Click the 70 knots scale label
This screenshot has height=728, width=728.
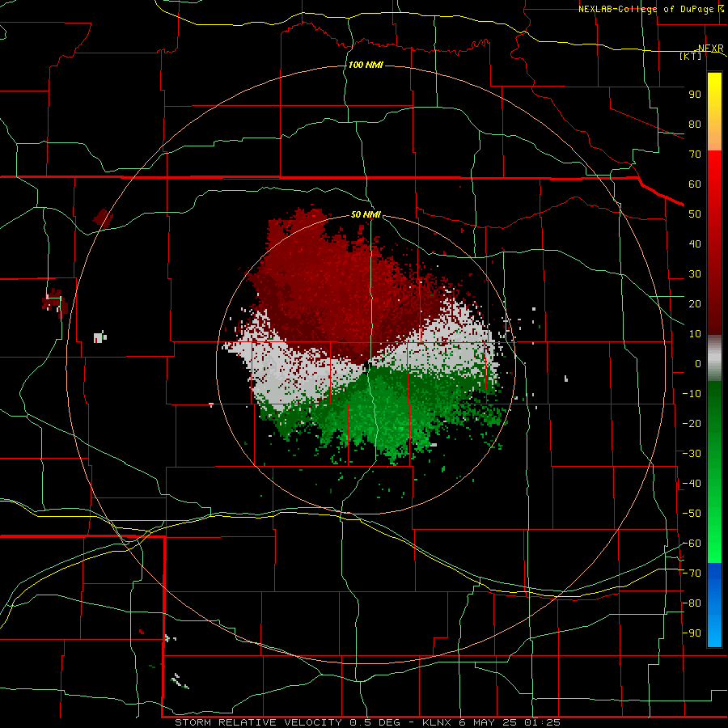[695, 154]
